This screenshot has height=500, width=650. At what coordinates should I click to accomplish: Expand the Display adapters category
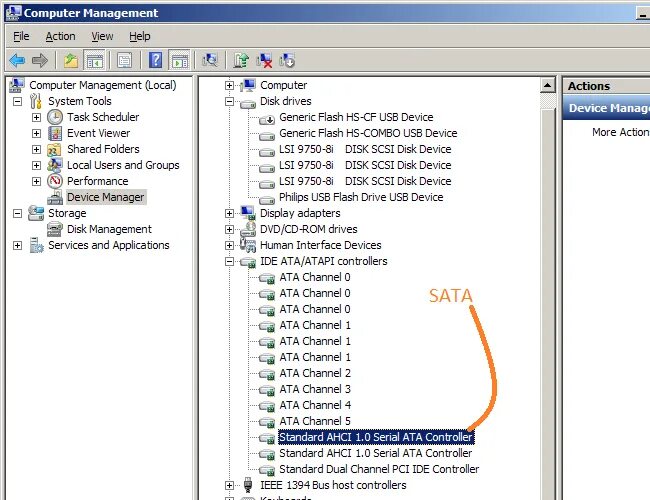pyautogui.click(x=229, y=213)
